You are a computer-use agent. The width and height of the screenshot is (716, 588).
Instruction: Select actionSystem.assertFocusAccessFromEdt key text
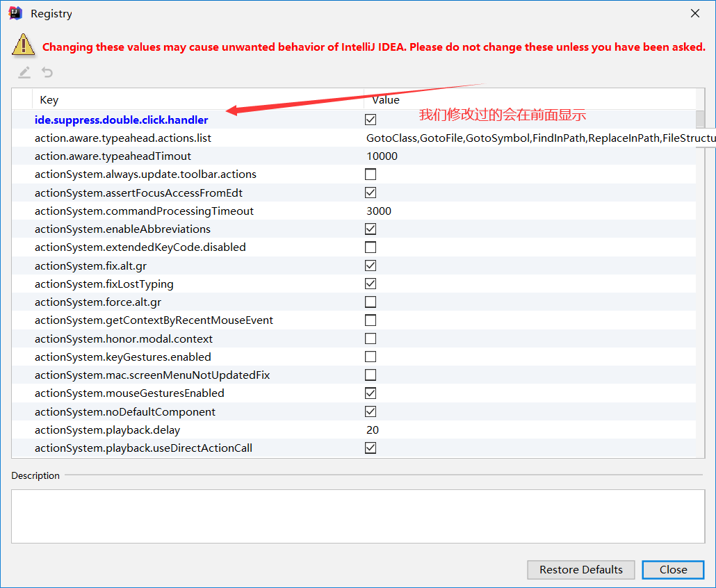tap(138, 193)
